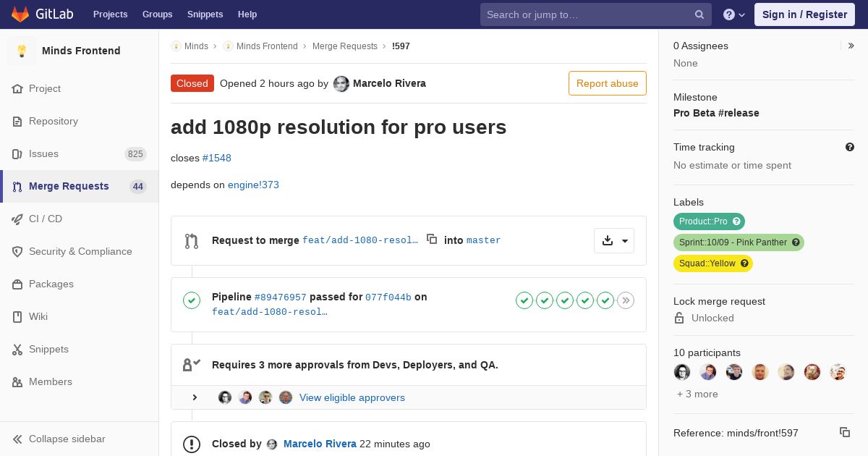This screenshot has width=868, height=456.
Task: Click into the search or jump to field
Action: [586, 14]
